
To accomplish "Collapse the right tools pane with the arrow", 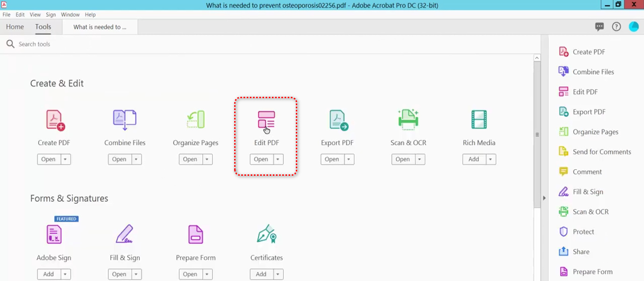I will (544, 198).
